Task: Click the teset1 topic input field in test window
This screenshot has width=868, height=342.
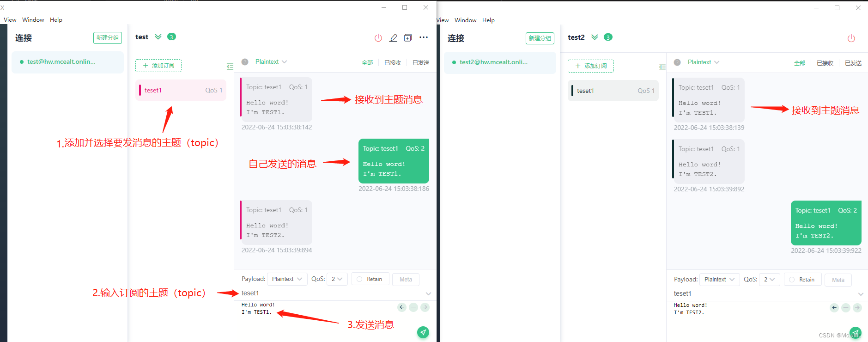Action: pyautogui.click(x=330, y=293)
